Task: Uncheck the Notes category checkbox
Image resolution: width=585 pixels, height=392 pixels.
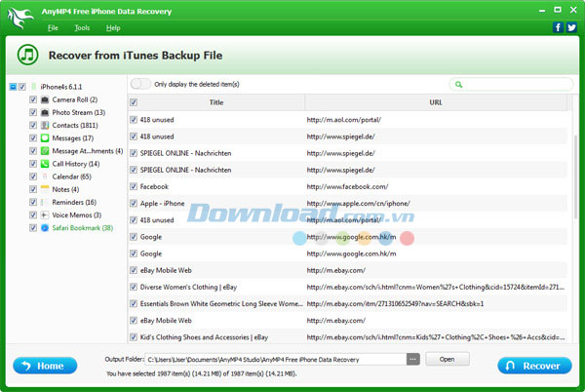Action: (x=33, y=189)
